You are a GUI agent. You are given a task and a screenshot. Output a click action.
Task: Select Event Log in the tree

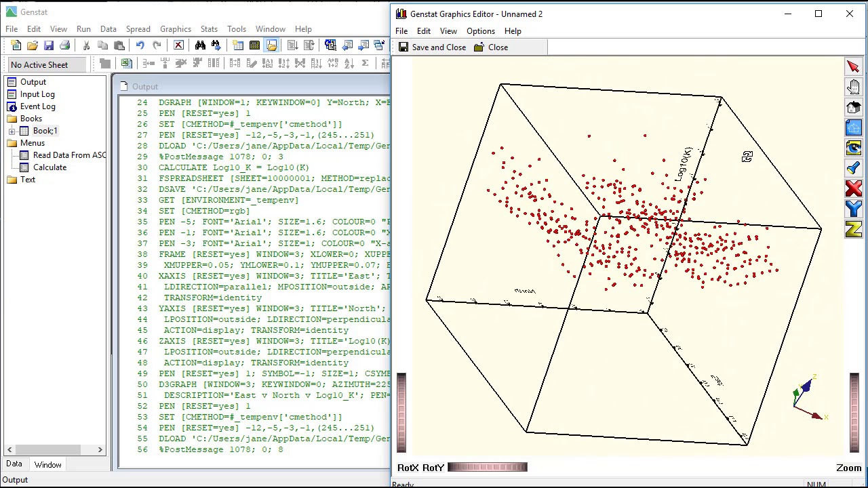(37, 106)
